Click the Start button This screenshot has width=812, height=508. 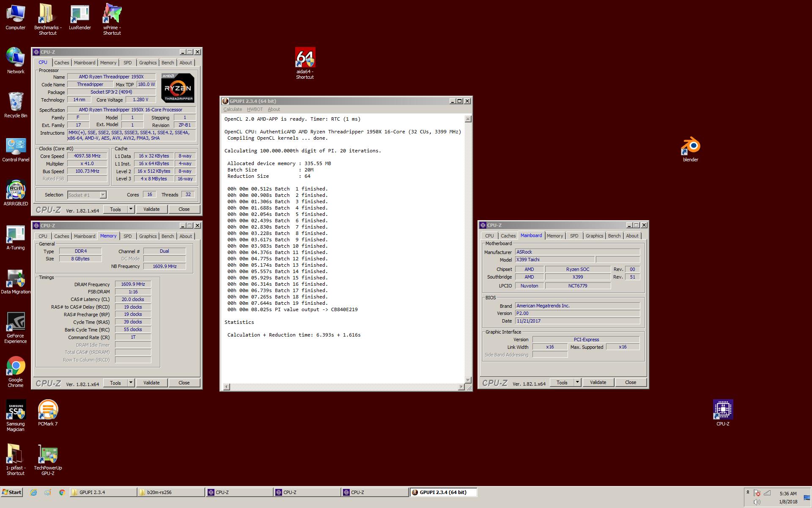tap(12, 492)
